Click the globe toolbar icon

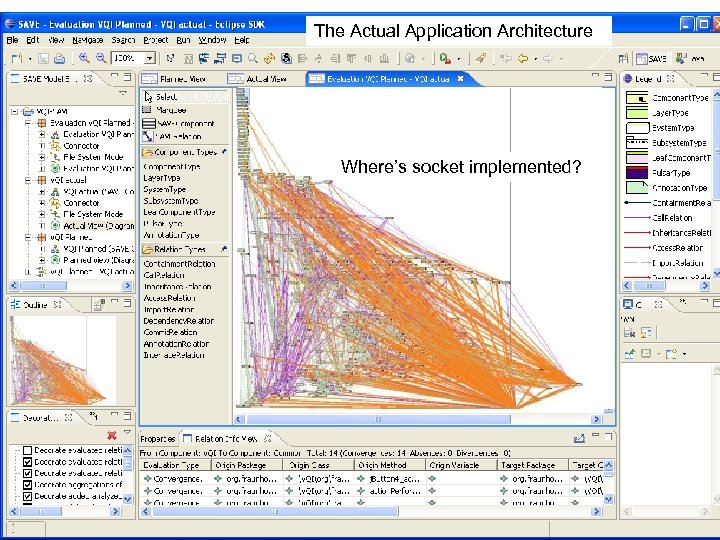pos(410,58)
